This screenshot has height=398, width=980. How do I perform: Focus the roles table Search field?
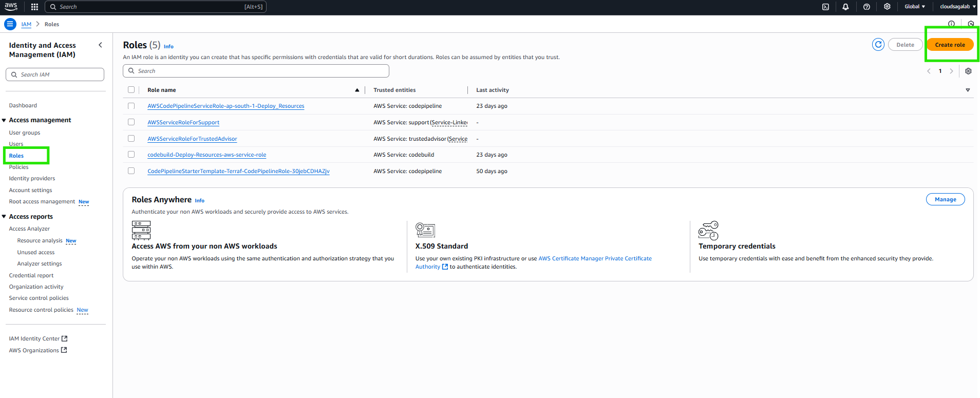[256, 71]
